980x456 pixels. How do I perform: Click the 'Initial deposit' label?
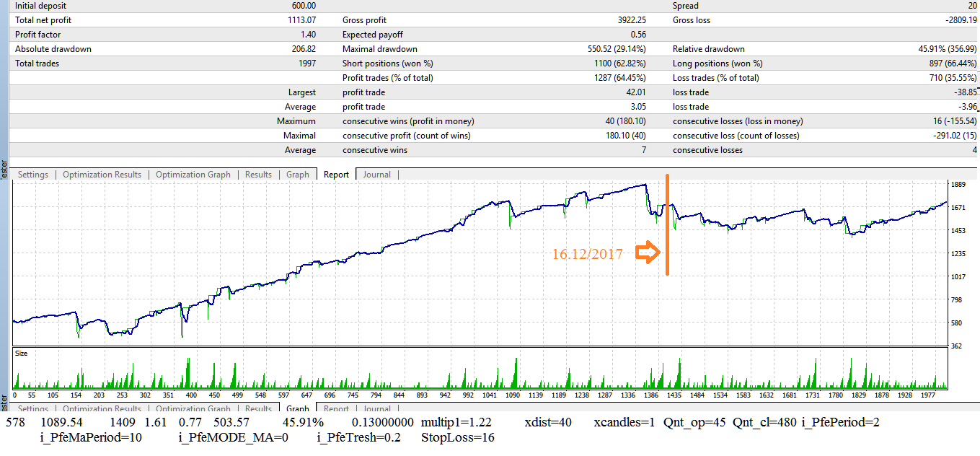(x=41, y=6)
